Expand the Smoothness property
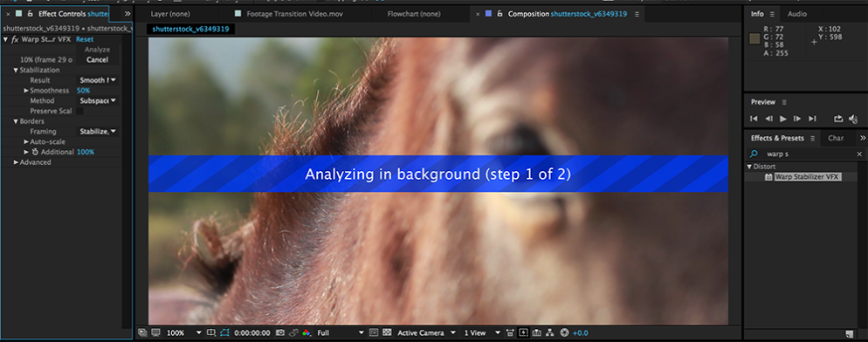Screen dimensions: 868x342 (26, 90)
